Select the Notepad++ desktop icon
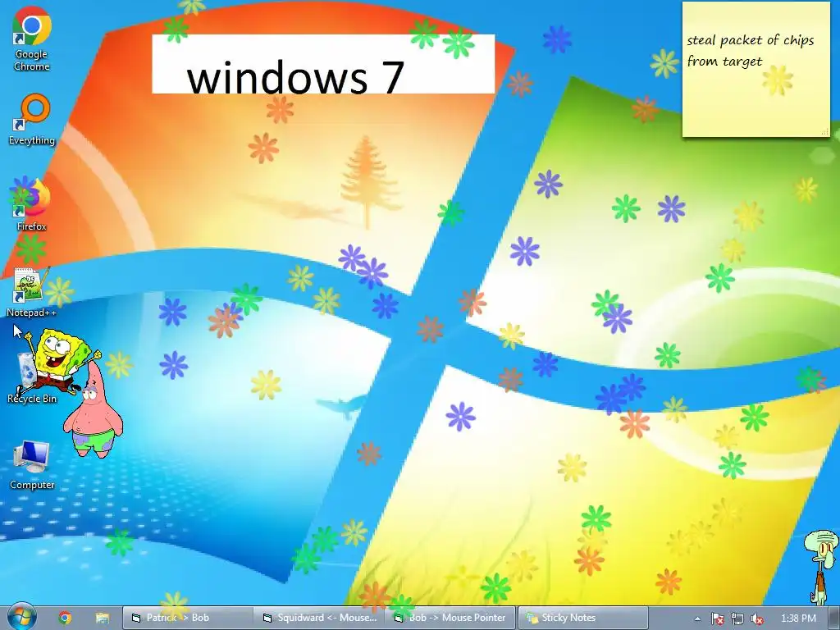This screenshot has height=630, width=840. point(31,292)
